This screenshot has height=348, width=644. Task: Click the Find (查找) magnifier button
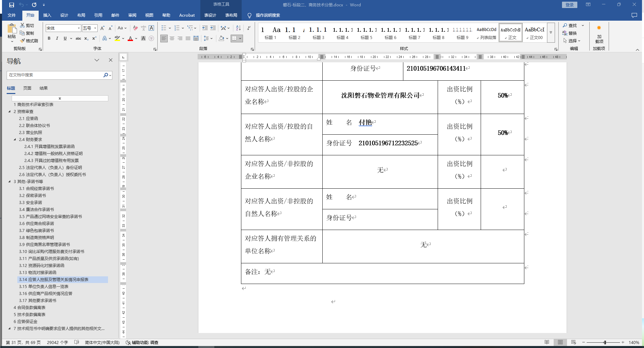(x=570, y=25)
